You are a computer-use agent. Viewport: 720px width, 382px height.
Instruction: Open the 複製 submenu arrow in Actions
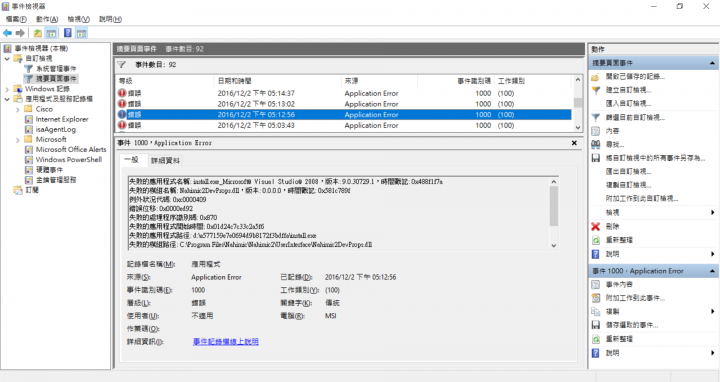713,311
